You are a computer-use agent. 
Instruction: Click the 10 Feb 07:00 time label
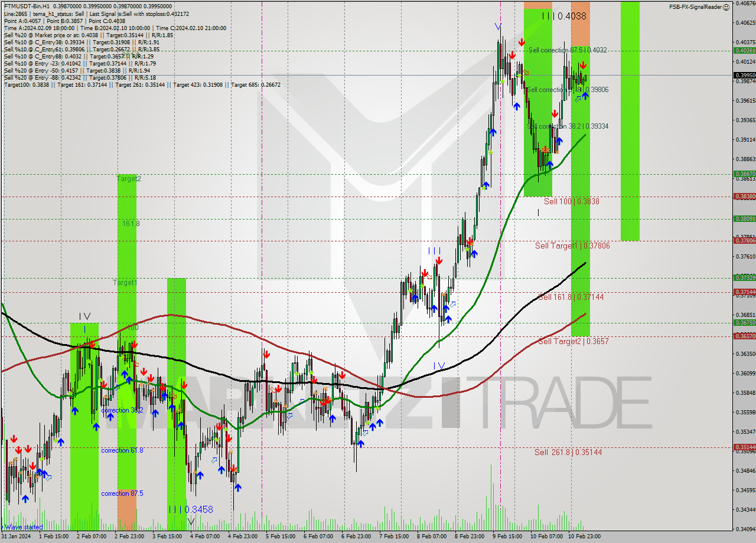pos(546,537)
